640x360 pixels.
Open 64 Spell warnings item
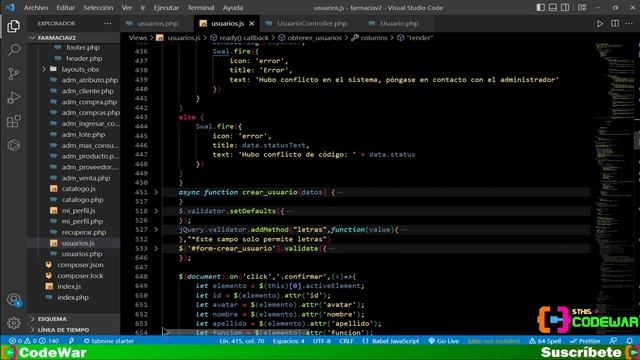click(x=545, y=341)
